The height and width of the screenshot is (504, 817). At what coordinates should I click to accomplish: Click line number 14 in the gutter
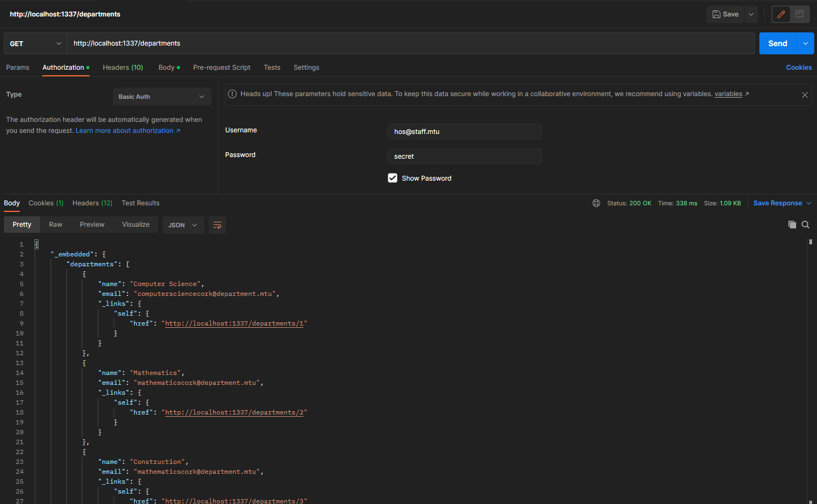point(20,373)
